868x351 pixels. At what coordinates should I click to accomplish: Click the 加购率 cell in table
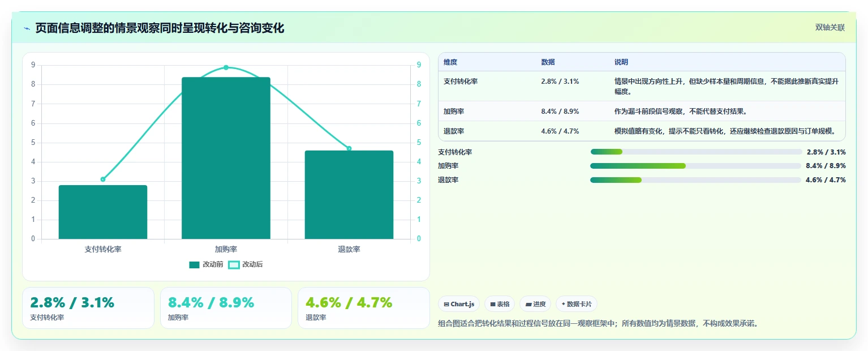(x=454, y=112)
